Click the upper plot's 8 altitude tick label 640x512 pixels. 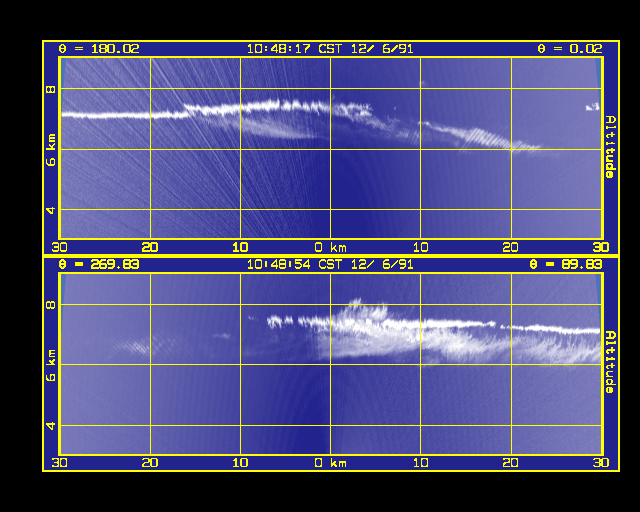point(51,89)
